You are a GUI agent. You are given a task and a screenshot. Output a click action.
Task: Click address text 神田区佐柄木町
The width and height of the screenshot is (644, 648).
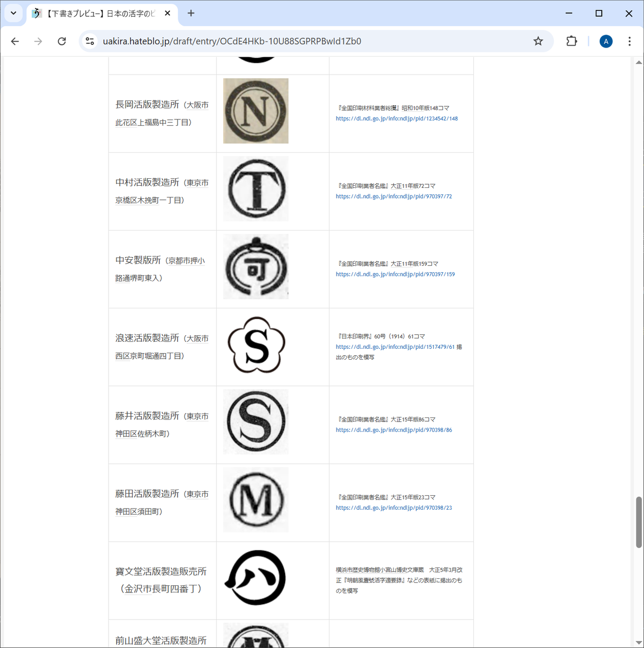click(x=142, y=434)
